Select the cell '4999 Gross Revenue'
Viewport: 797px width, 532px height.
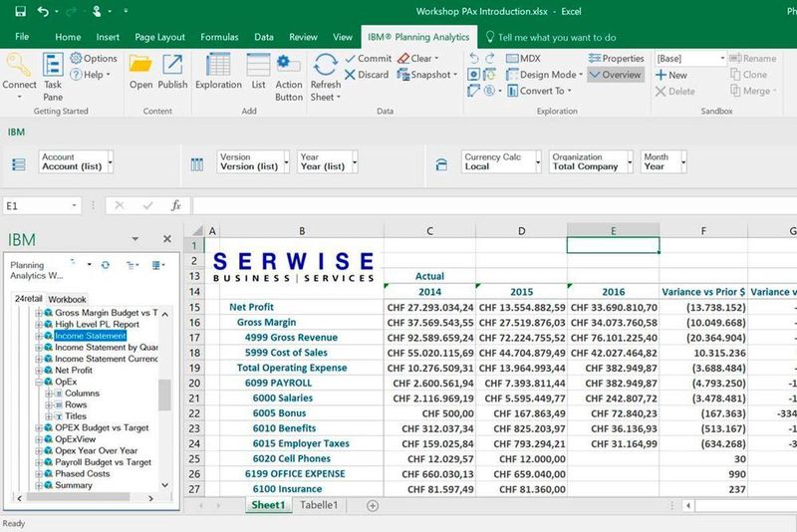(x=302, y=338)
